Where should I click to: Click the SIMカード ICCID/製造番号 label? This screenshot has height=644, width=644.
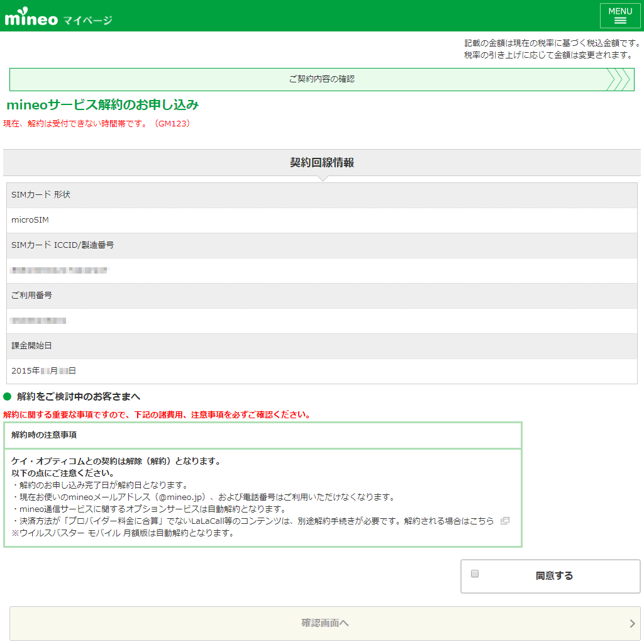coord(62,245)
